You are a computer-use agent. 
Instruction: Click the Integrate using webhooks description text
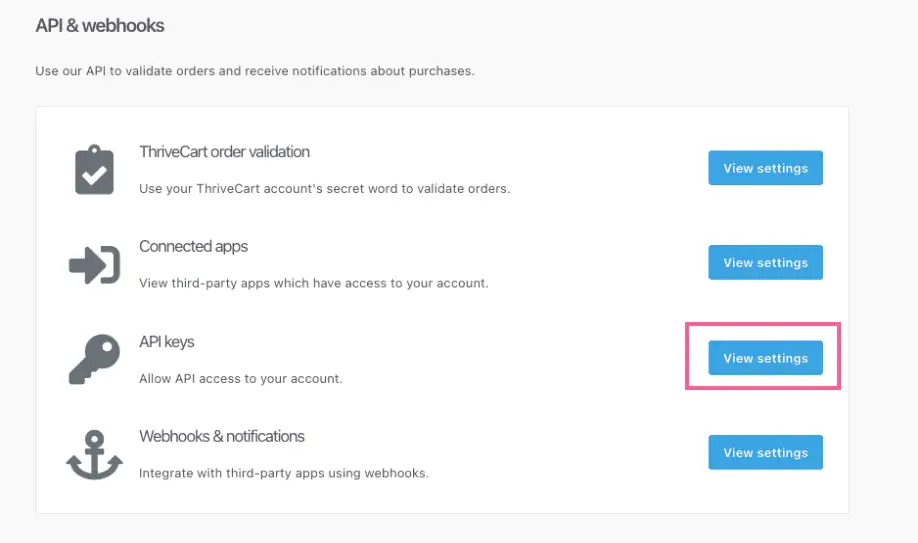(284, 473)
